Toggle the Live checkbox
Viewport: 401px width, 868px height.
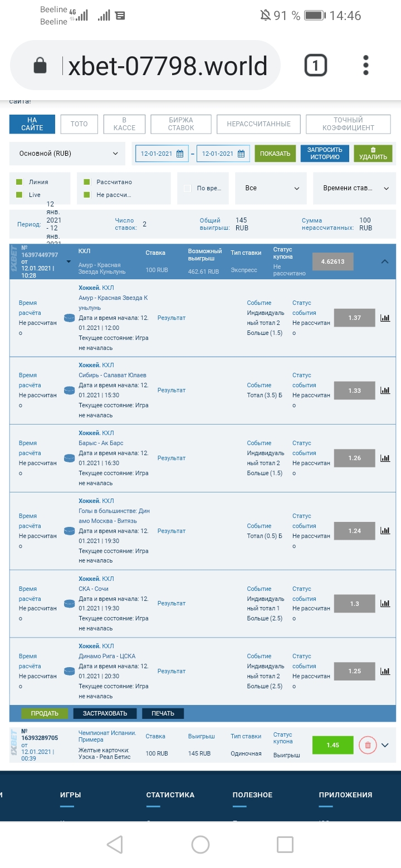(19, 195)
